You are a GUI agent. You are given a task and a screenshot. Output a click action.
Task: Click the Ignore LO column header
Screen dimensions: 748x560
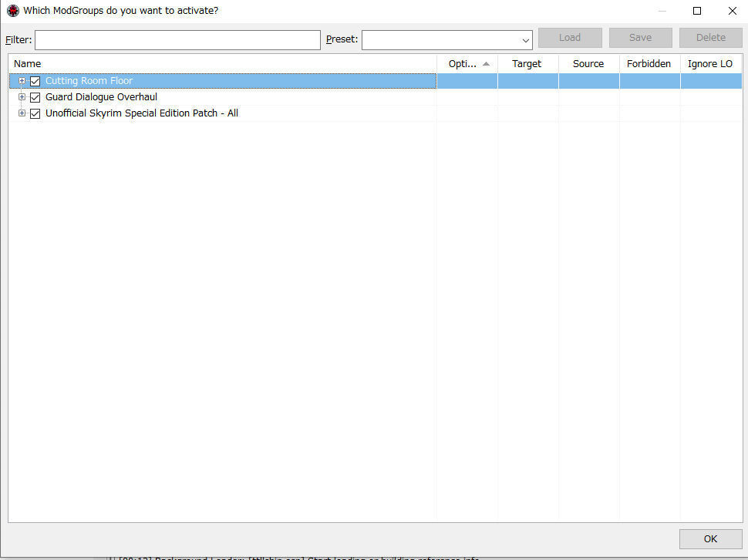pyautogui.click(x=710, y=64)
